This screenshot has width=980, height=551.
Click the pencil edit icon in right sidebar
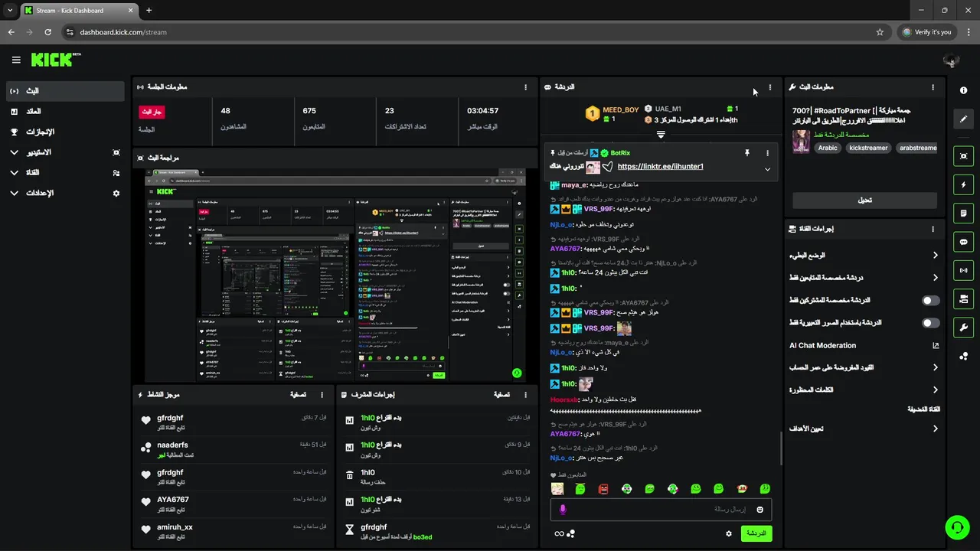pos(963,119)
